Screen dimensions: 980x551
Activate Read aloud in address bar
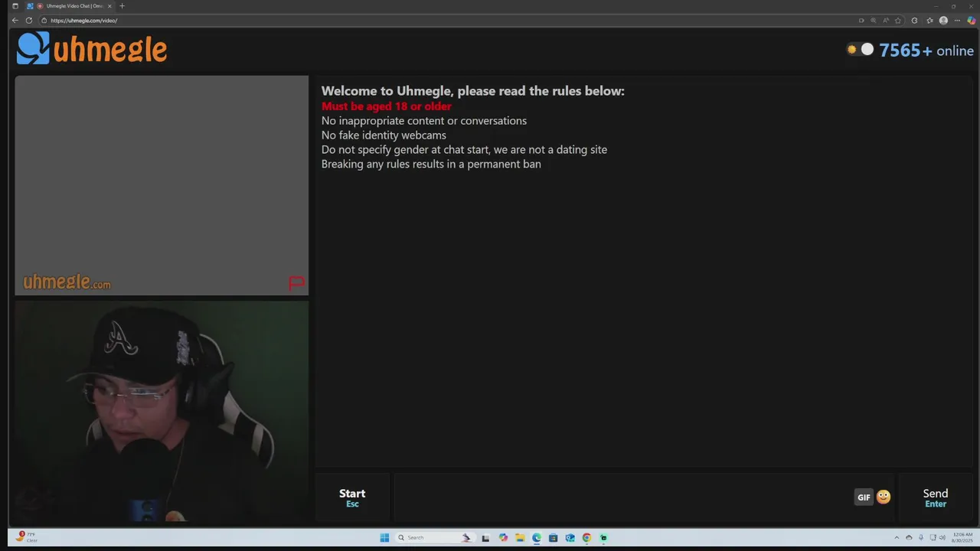tap(886, 21)
